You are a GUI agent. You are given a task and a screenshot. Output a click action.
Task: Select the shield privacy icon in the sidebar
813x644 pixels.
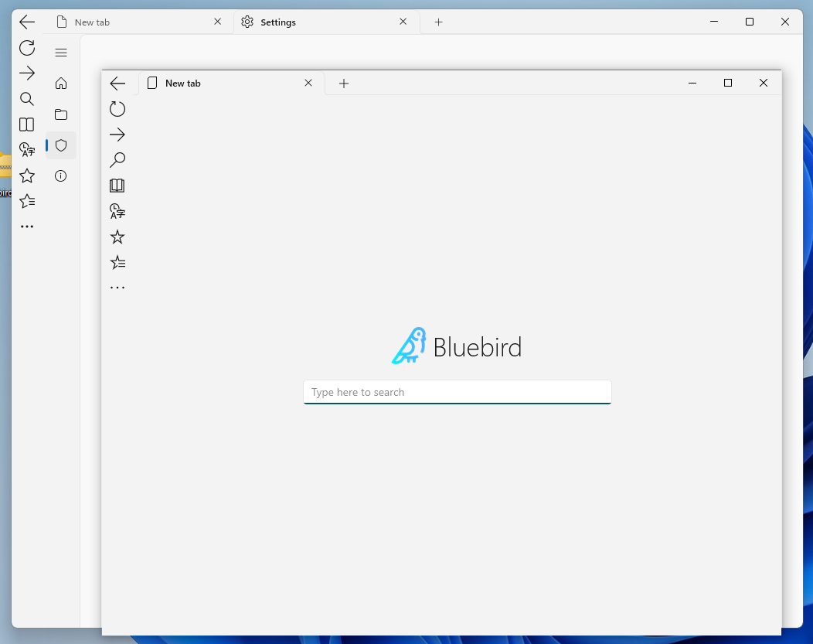click(x=60, y=145)
